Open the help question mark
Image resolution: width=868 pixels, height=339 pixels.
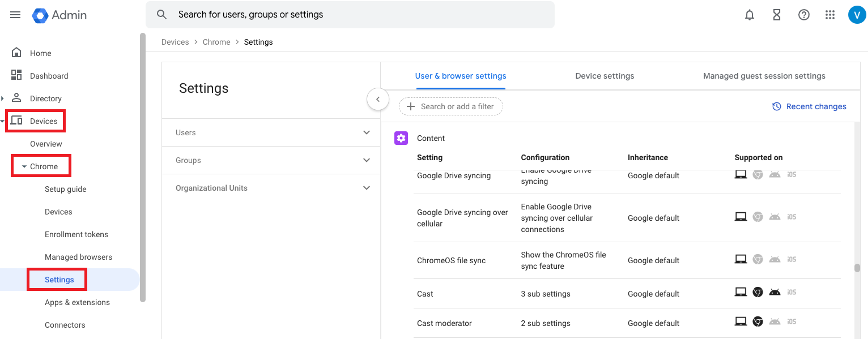[x=804, y=15]
